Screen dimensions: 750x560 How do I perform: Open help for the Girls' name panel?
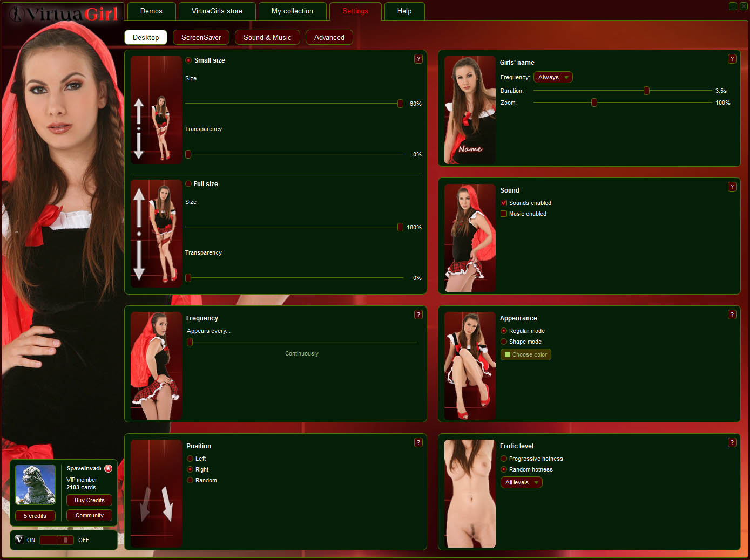pos(732,59)
